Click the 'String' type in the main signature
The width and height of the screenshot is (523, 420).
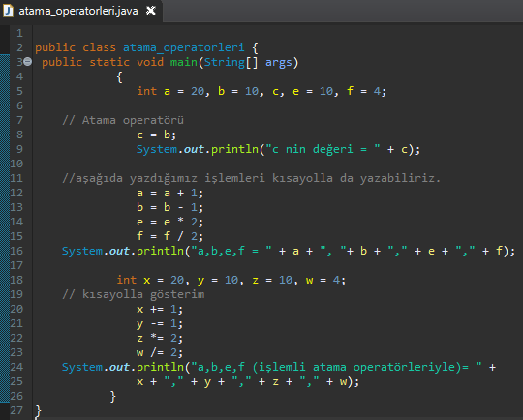[225, 62]
